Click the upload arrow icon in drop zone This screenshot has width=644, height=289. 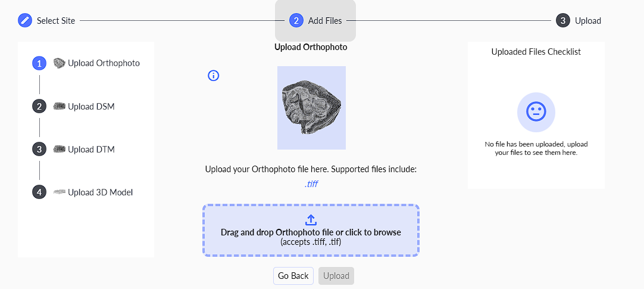[311, 220]
